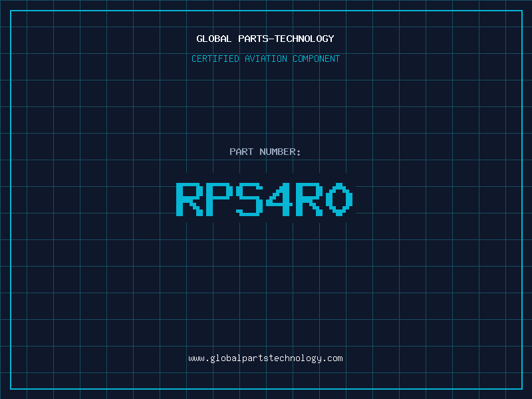
Task: Click the www prefix of the URL
Action: click(196, 358)
